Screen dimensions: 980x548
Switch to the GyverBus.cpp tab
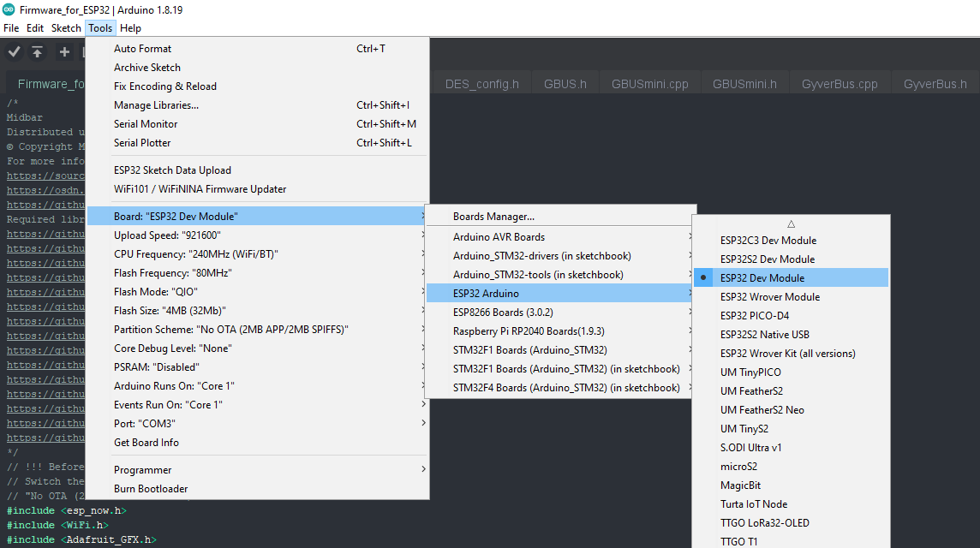[x=840, y=84]
